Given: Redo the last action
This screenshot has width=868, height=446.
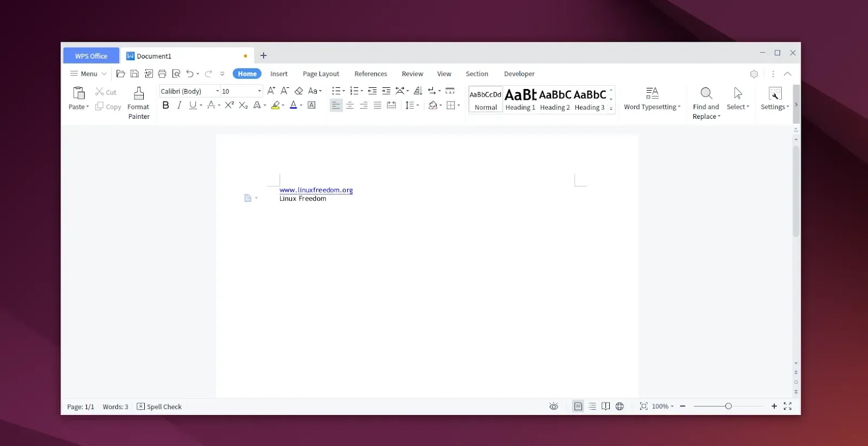Looking at the screenshot, I should 208,74.
